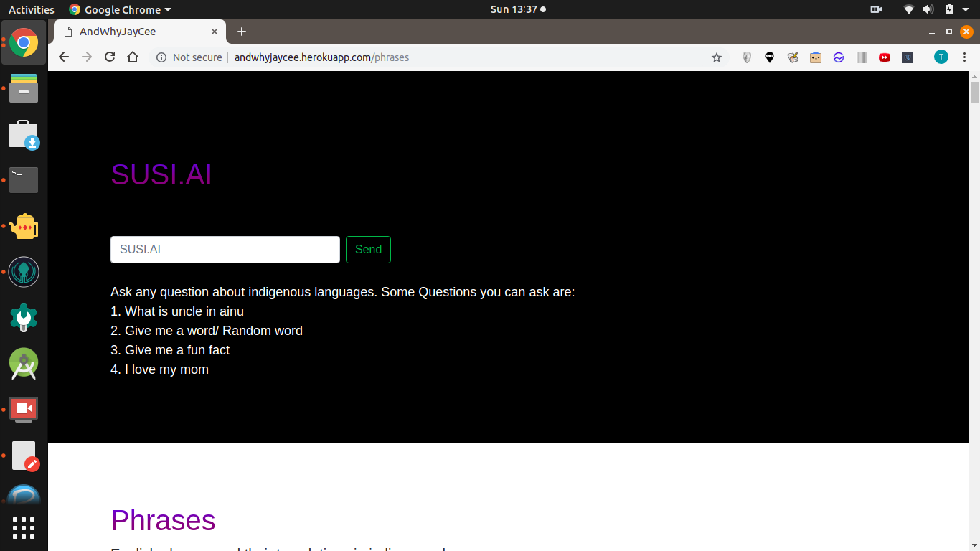Open the Terminal from the dock

24,180
